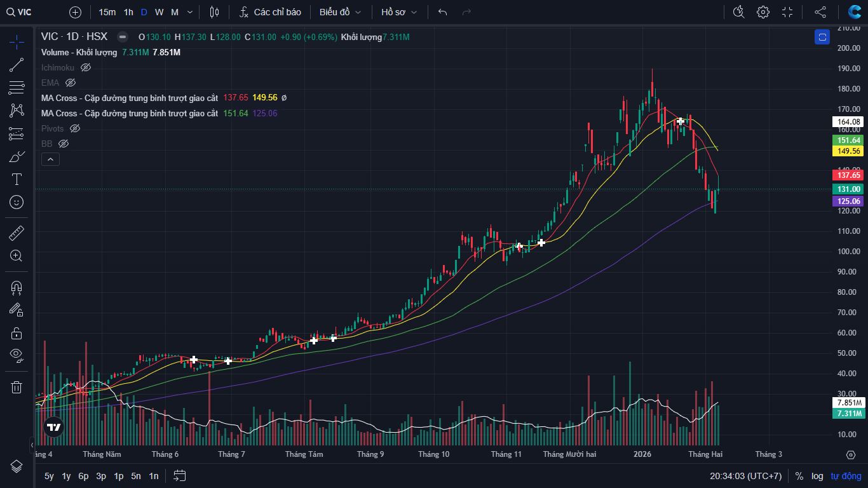Add a symbol with the plus icon
868x488 pixels.
(75, 12)
